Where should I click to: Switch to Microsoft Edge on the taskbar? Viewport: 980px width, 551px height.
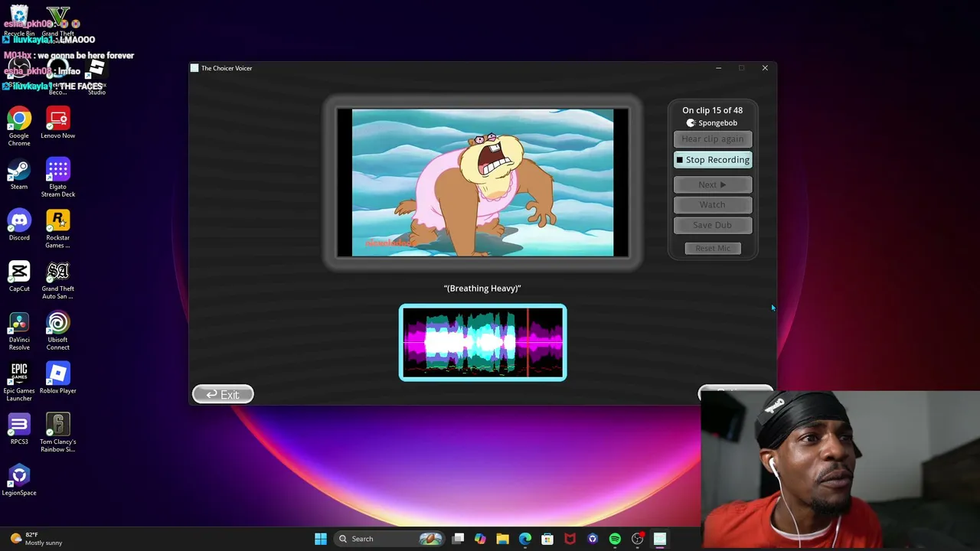pyautogui.click(x=525, y=539)
